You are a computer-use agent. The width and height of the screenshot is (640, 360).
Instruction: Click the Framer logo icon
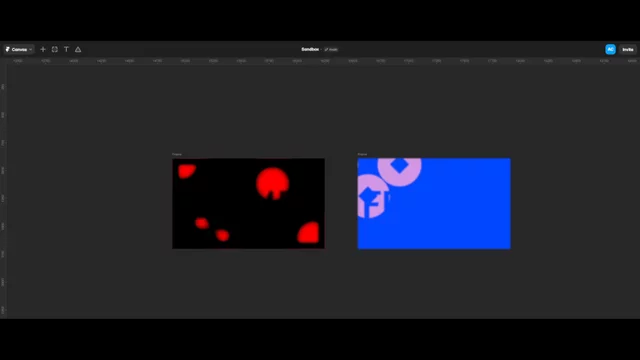[x=8, y=49]
